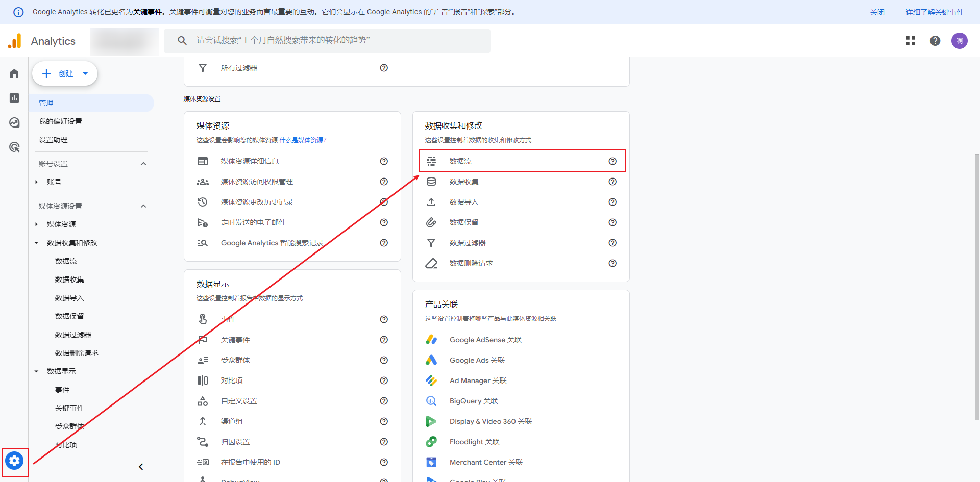Screen dimensions: 980x482
Task: Click help icon next to 数据流
Action: pyautogui.click(x=612, y=161)
